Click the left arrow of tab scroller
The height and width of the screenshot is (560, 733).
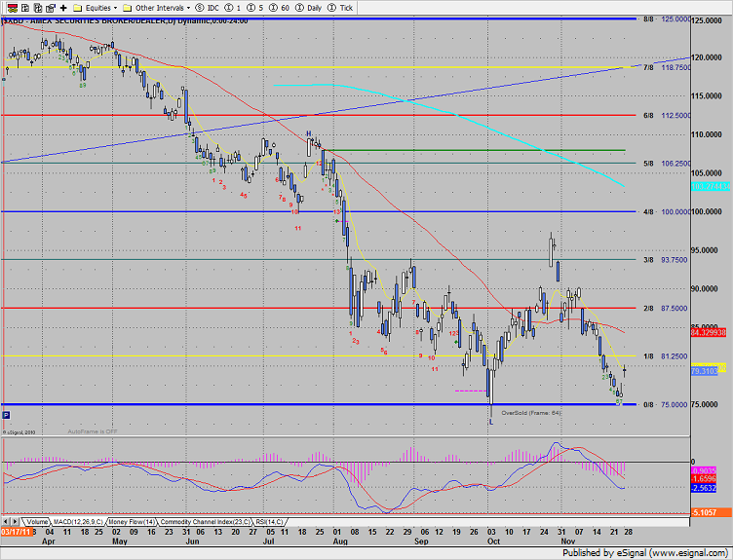coord(6,521)
